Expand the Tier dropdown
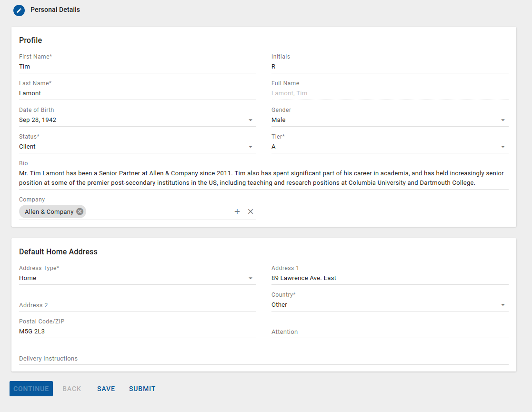The height and width of the screenshot is (412, 532). coord(503,147)
